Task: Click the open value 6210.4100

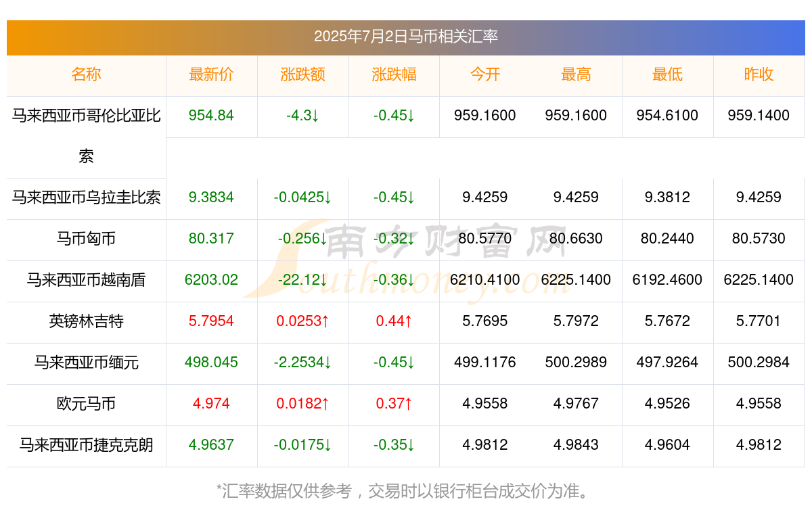Action: tap(485, 280)
